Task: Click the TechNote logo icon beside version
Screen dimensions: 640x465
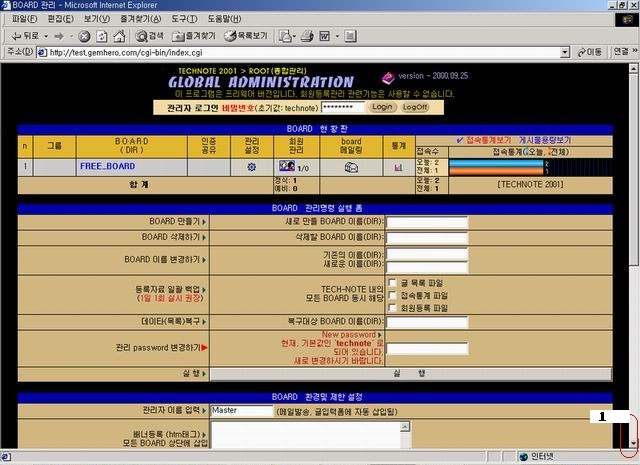Action: click(x=388, y=77)
